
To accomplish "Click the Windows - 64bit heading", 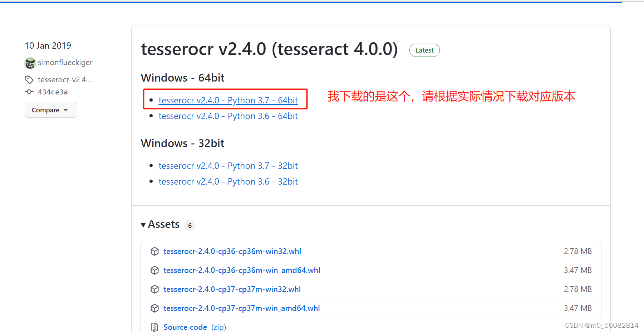I will [183, 78].
